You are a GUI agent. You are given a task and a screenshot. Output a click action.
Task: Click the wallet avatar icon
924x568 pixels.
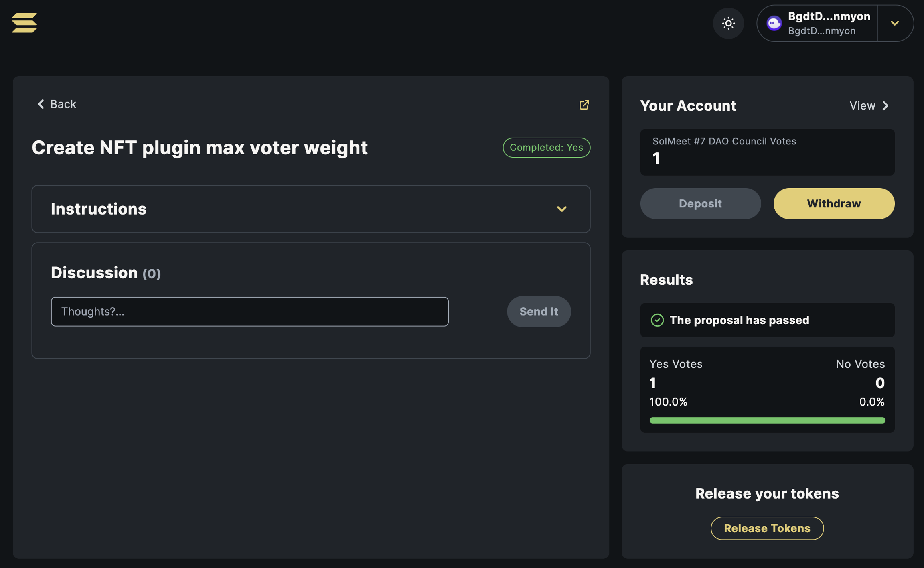[774, 23]
